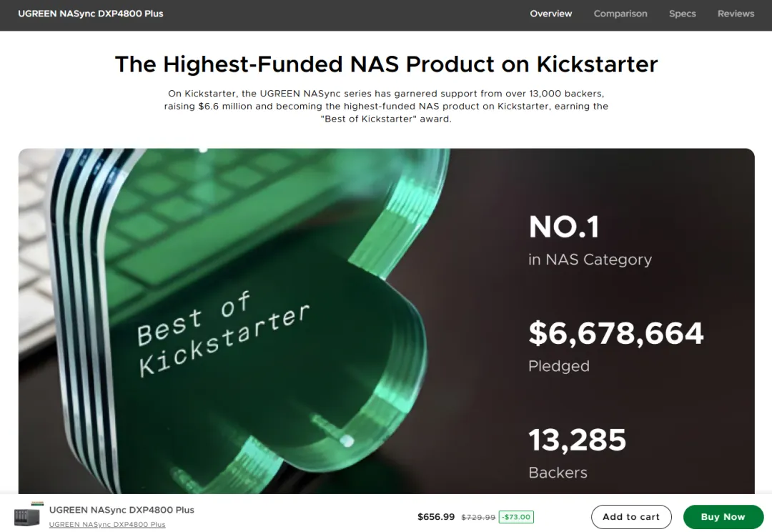Image resolution: width=772 pixels, height=532 pixels.
Task: Open the Comparison tab
Action: point(620,14)
